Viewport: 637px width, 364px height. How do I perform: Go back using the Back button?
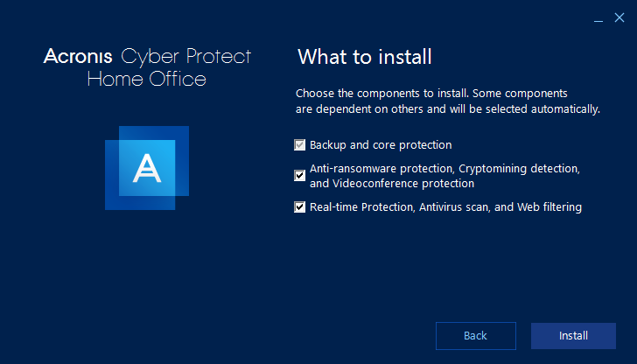point(476,336)
